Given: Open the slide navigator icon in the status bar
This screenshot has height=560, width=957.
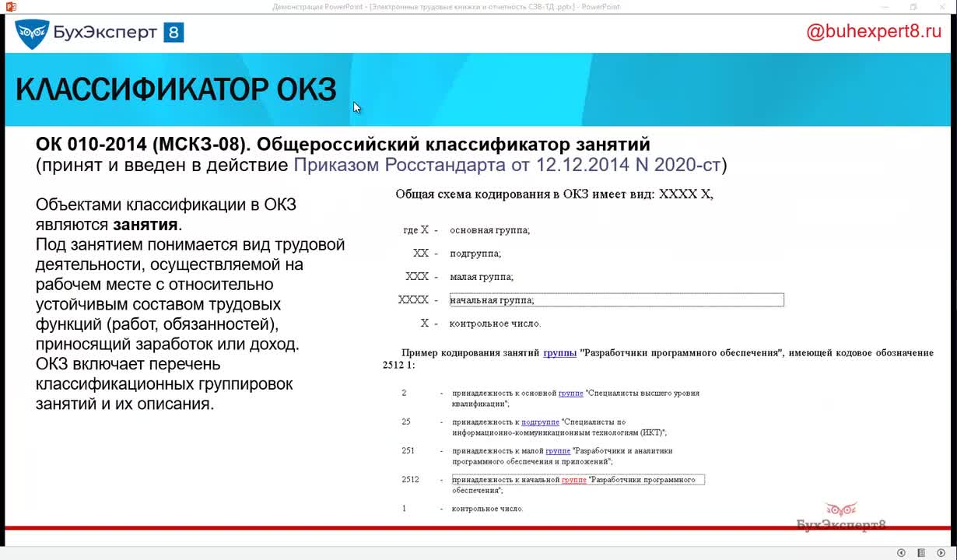Looking at the screenshot, I should [921, 553].
